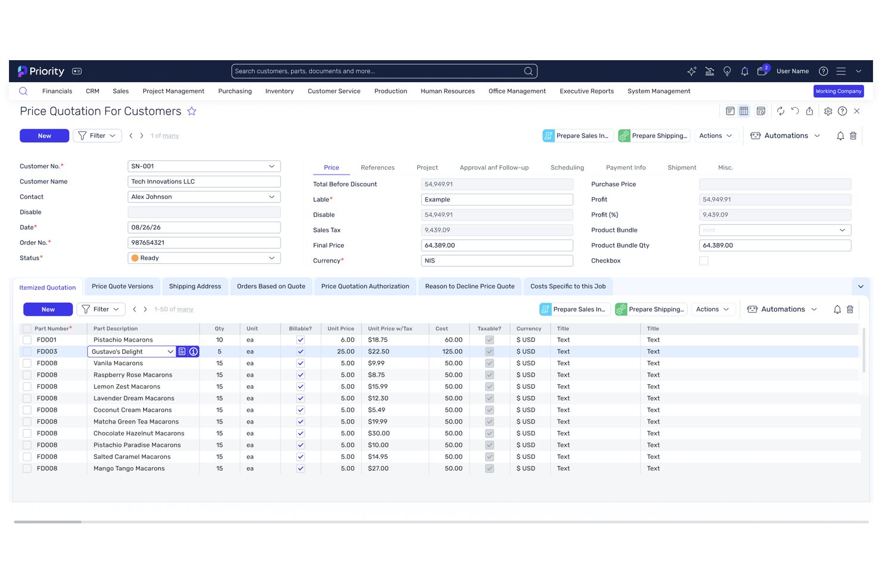
Task: Switch to the combined list view icon
Action: tap(761, 111)
